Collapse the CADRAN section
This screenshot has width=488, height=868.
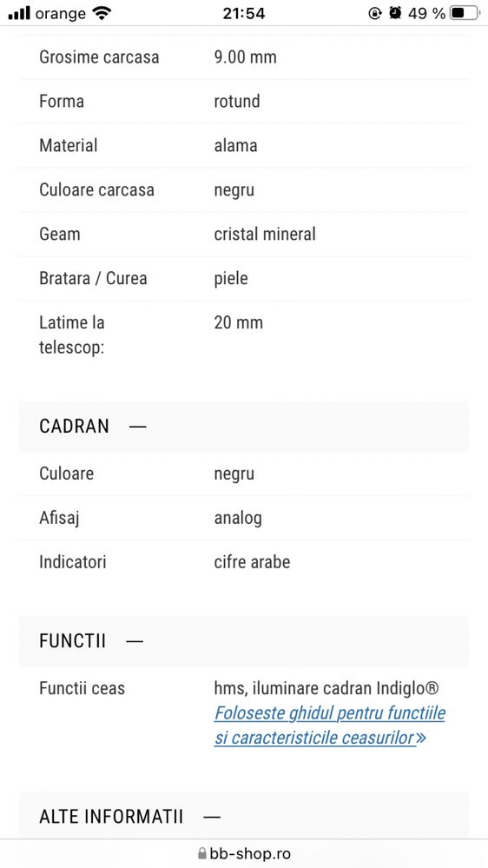[x=244, y=427]
